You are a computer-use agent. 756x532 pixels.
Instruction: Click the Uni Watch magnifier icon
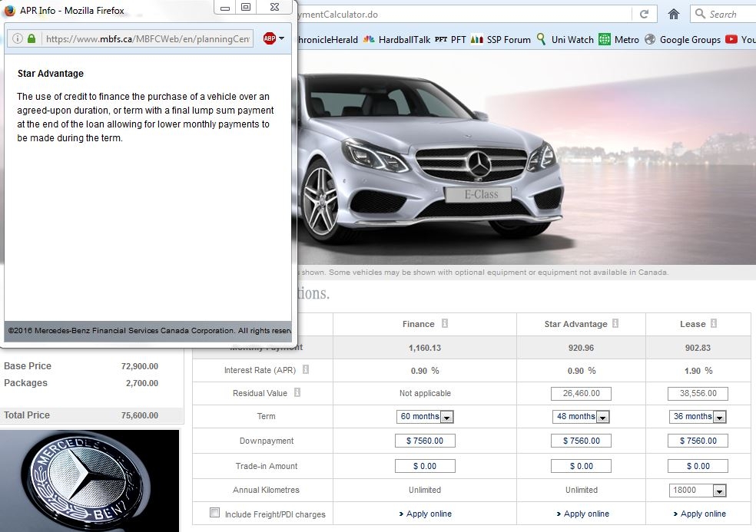point(542,39)
